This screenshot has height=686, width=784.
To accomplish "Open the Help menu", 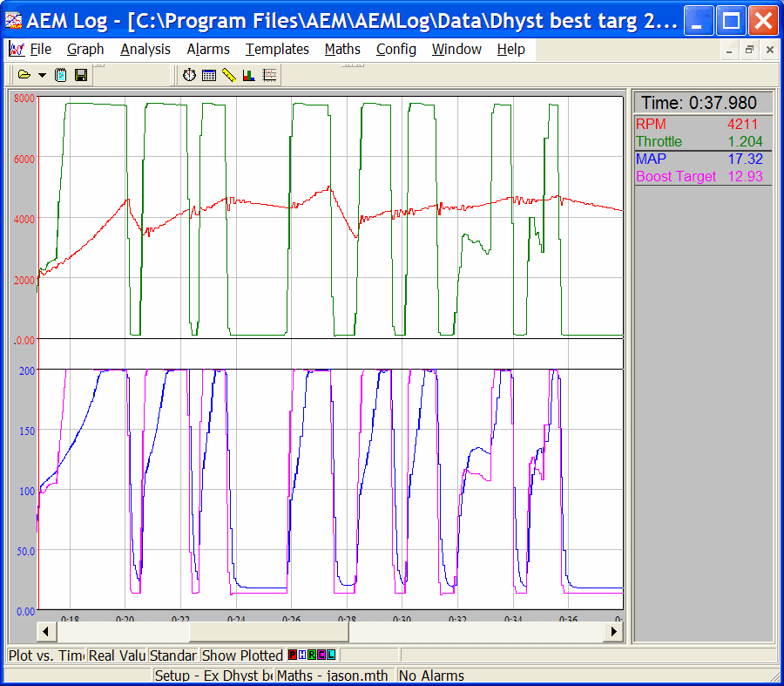I will pos(511,49).
